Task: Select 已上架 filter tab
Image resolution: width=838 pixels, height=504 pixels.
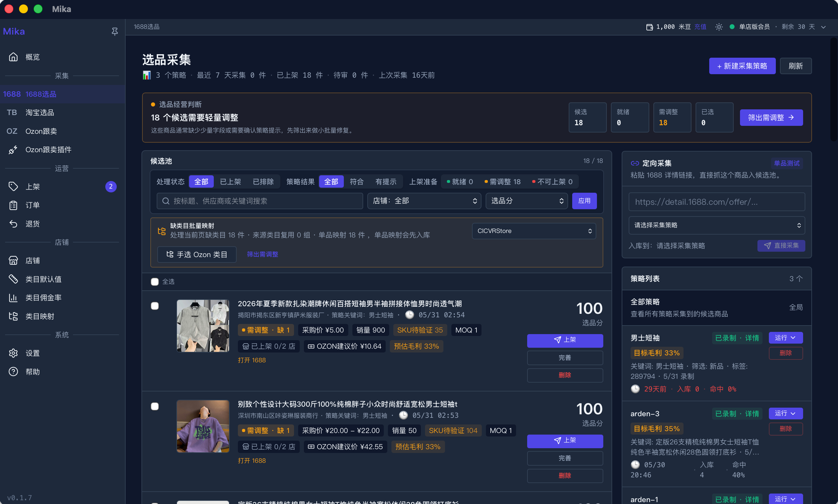Action: pyautogui.click(x=230, y=182)
